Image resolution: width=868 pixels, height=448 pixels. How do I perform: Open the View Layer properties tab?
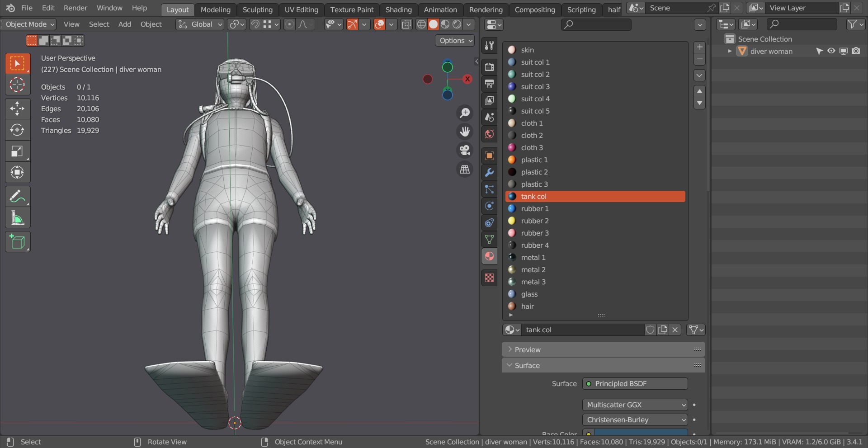[x=489, y=100]
